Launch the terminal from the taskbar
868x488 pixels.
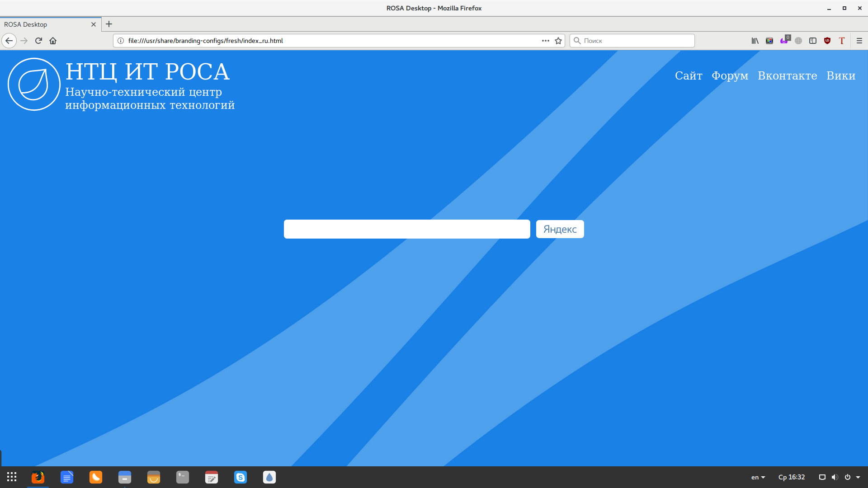coord(183,477)
